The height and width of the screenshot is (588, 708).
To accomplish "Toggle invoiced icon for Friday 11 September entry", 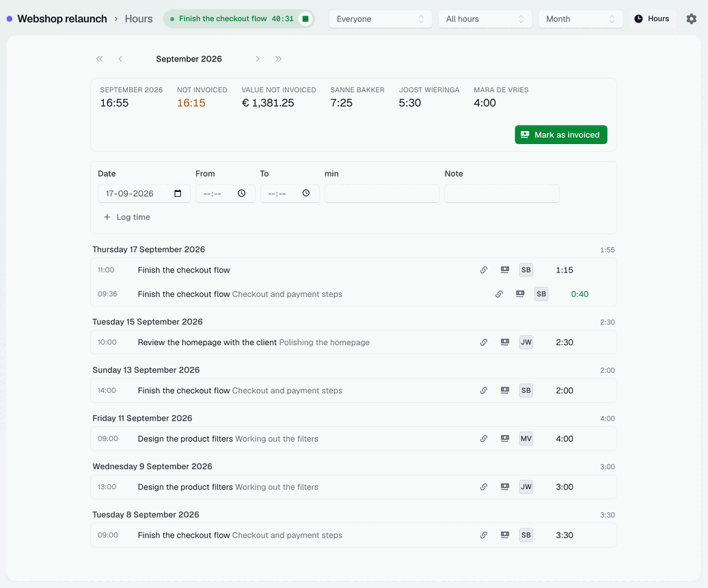I will (x=505, y=438).
